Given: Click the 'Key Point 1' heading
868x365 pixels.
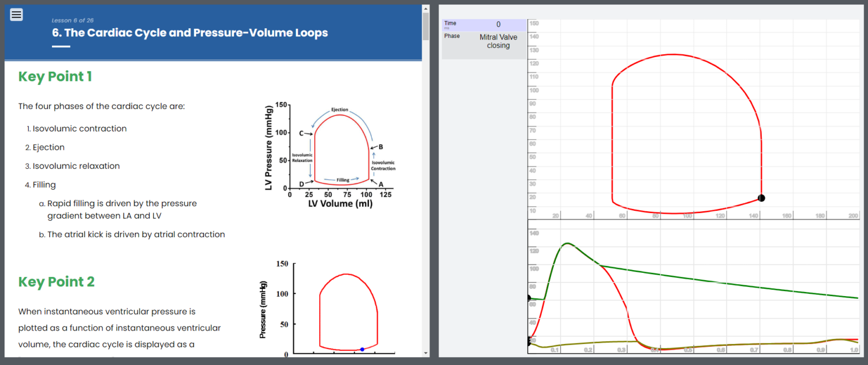Looking at the screenshot, I should (55, 76).
